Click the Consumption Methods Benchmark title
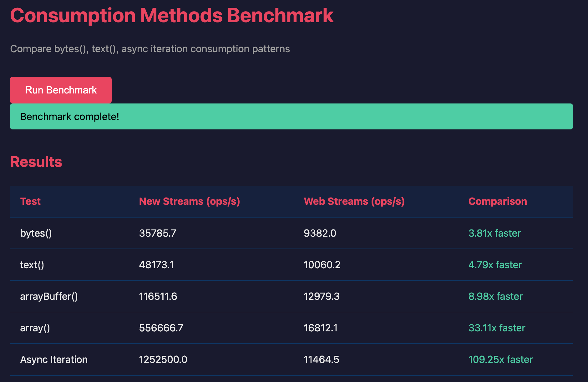Viewport: 588px width, 382px height. point(172,15)
